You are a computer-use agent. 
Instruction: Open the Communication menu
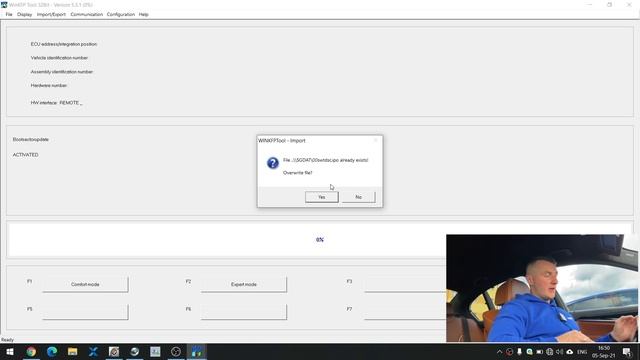click(x=87, y=14)
